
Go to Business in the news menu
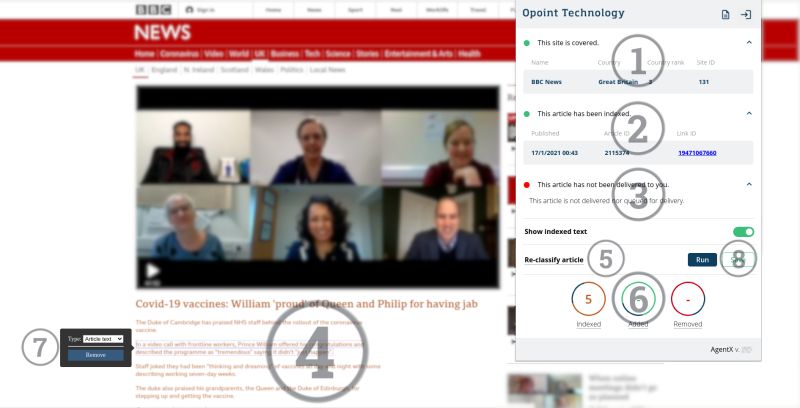(x=285, y=54)
